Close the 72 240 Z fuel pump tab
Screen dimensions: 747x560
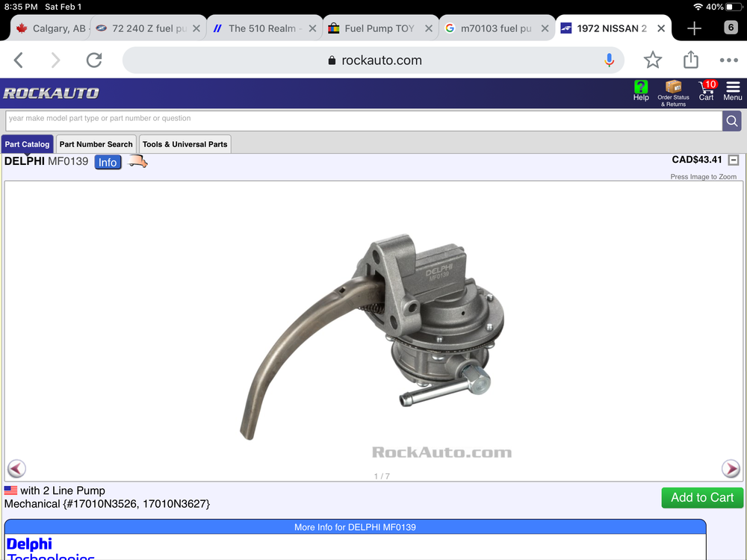pos(196,28)
